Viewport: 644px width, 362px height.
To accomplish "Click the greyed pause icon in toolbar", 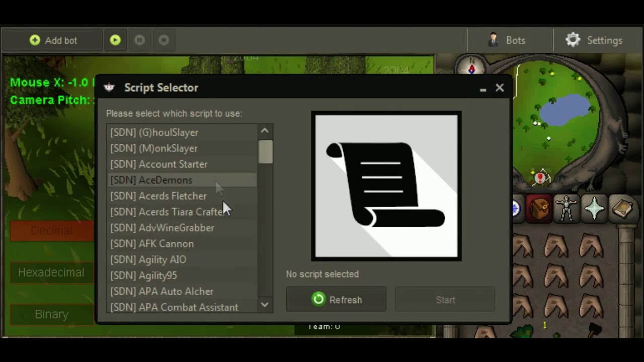I will tap(139, 40).
